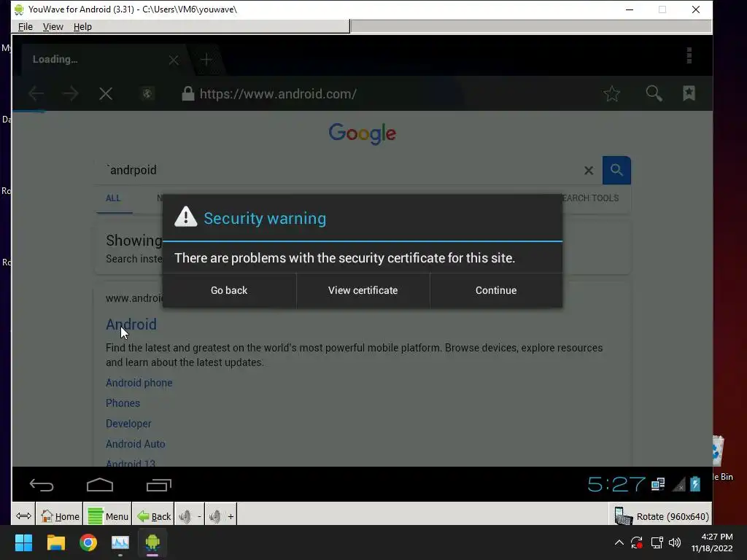Click Rotate (960x640) button
747x560 pixels.
[661, 516]
